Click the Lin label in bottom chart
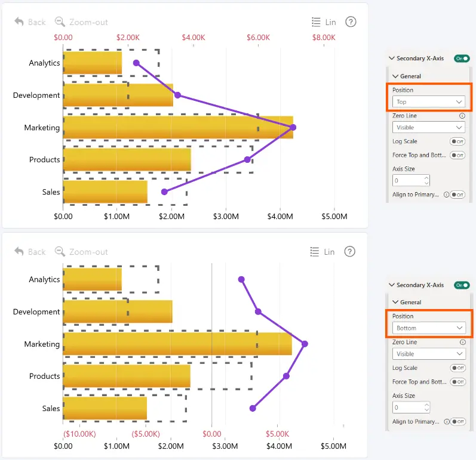This screenshot has height=460, width=476. [x=329, y=252]
